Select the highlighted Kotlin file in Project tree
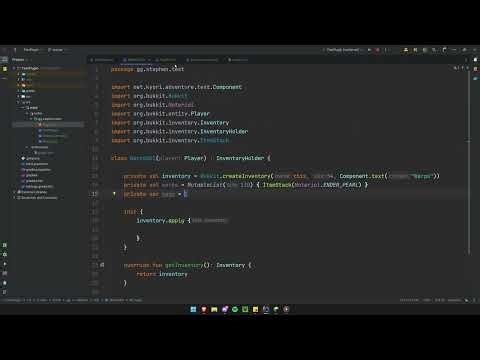The image size is (480, 360). [48, 124]
